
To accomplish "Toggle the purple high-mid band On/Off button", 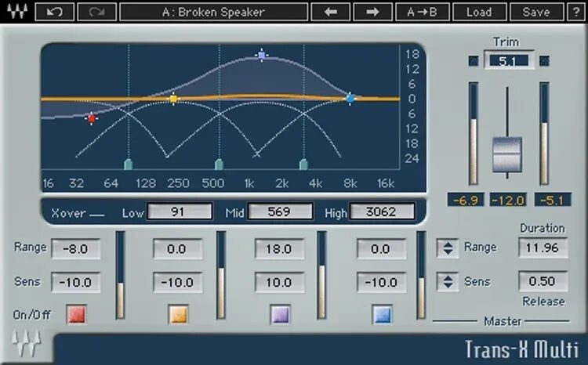I will (280, 314).
